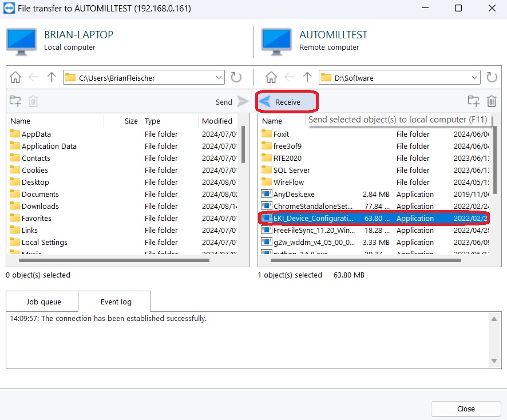Click the Downloads folder icon
507x420 pixels.
[15, 206]
